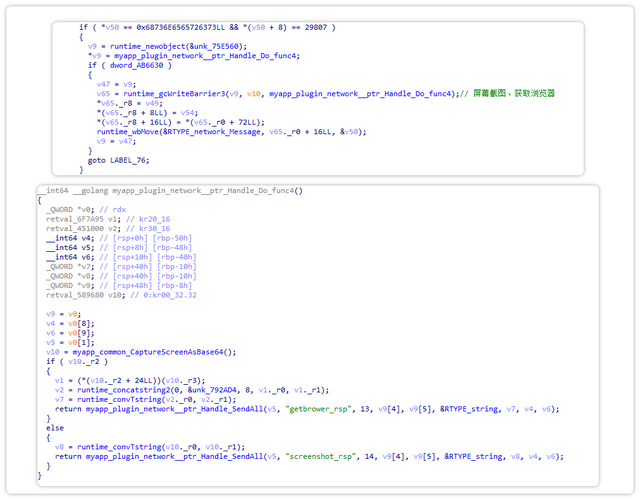Image resolution: width=640 pixels, height=500 pixels.
Task: Select the line *v65._r8 = v49;
Action: [x=129, y=103]
